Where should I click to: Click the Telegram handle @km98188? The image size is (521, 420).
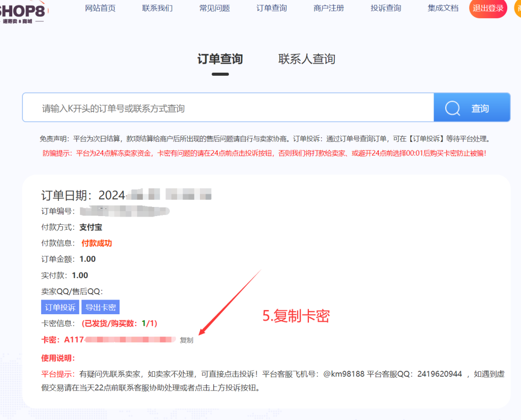(x=344, y=374)
